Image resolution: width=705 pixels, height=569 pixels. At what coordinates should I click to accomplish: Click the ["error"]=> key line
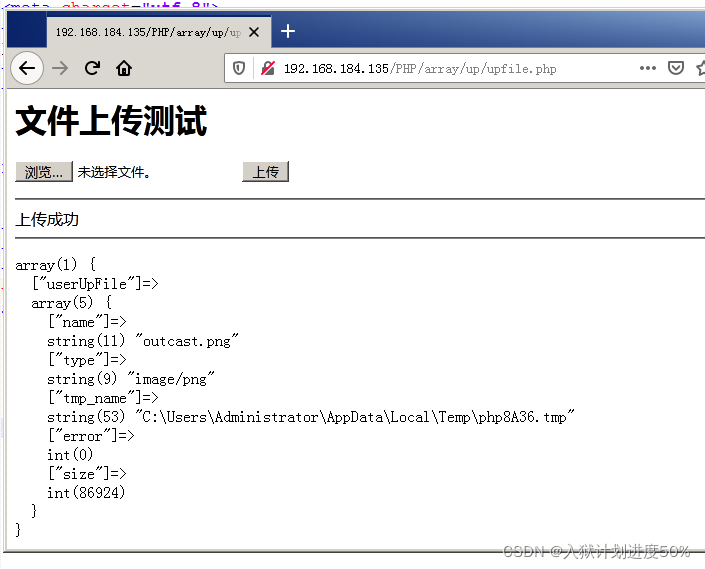(x=91, y=436)
